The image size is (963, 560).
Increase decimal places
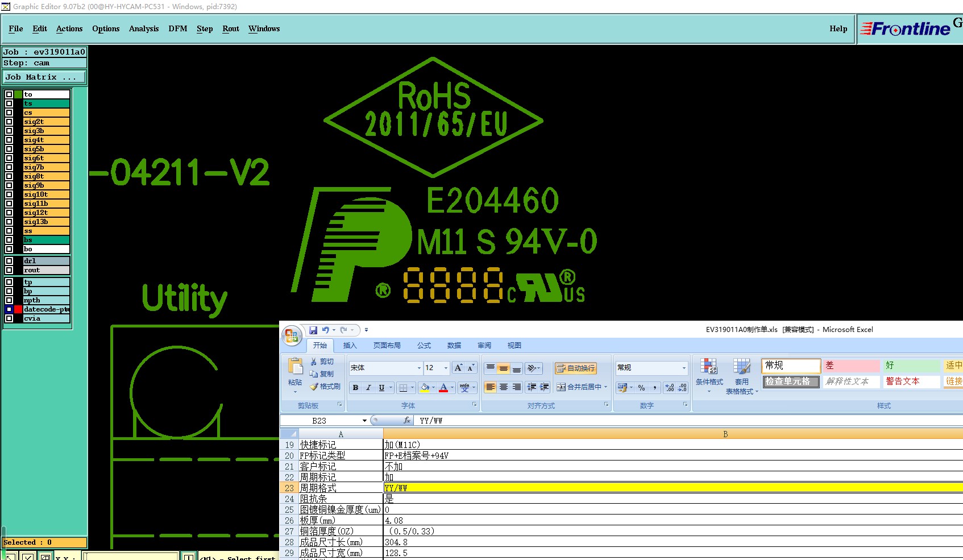[670, 388]
